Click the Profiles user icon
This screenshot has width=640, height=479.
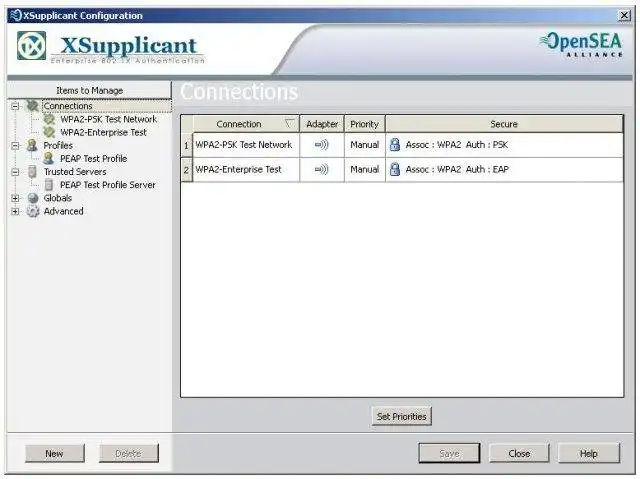32,145
